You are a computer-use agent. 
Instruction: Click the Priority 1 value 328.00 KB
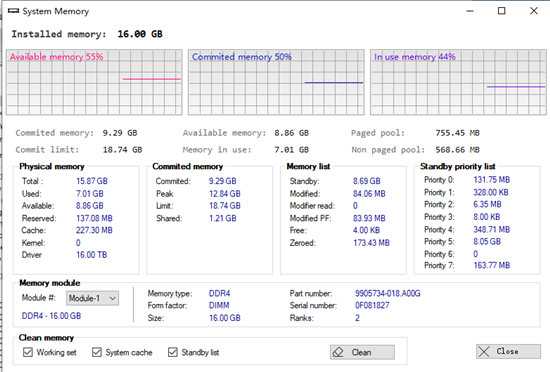pos(491,192)
